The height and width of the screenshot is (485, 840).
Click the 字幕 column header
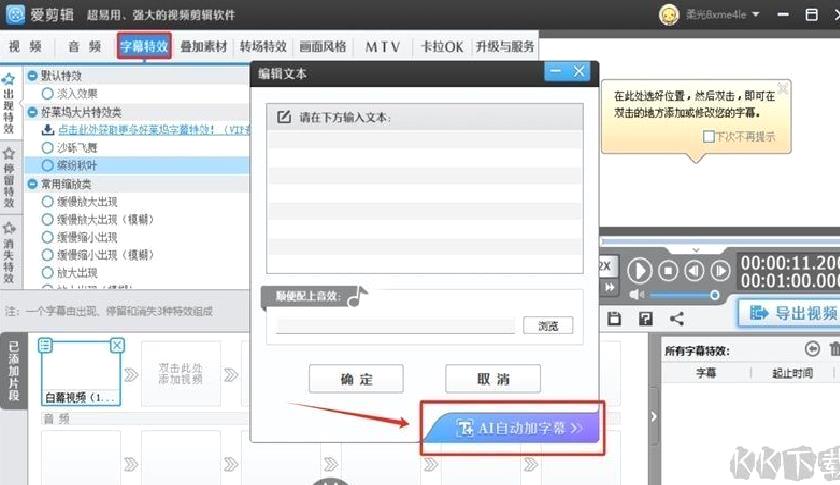[706, 372]
